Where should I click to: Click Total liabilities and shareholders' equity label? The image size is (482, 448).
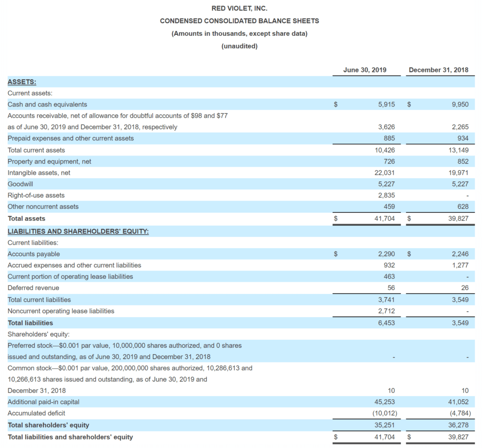click(x=71, y=437)
